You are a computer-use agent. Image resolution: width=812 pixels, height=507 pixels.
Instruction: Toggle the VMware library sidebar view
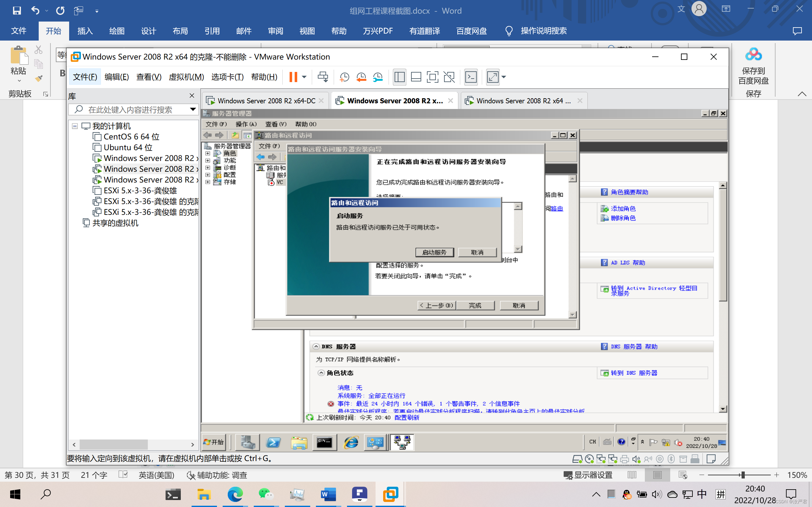click(399, 77)
